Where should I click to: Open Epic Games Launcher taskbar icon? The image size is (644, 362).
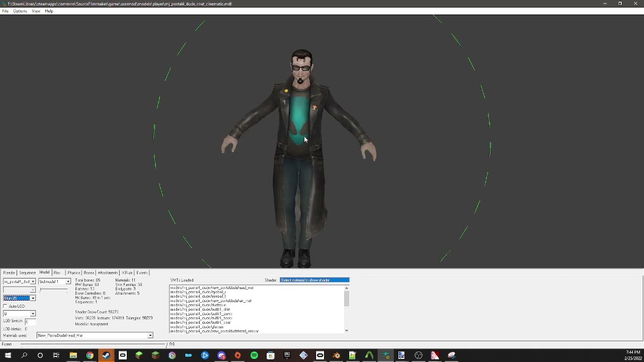(x=287, y=355)
